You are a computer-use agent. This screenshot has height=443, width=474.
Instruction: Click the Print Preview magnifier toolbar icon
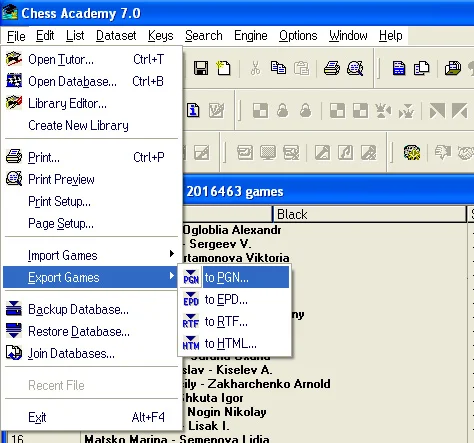click(355, 68)
